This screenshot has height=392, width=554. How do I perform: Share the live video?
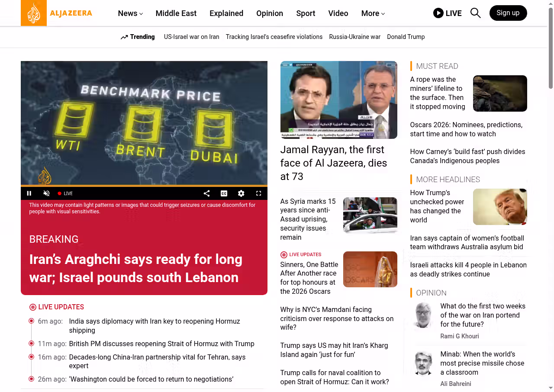[x=206, y=193]
